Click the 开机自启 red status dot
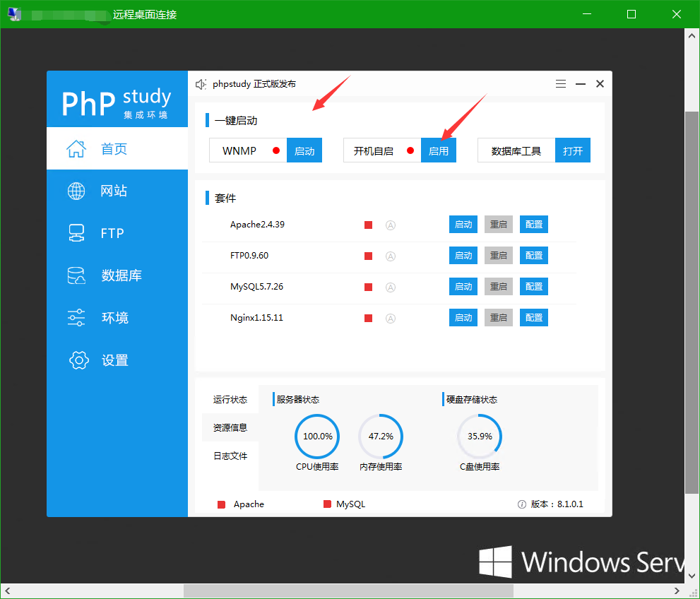 point(410,150)
